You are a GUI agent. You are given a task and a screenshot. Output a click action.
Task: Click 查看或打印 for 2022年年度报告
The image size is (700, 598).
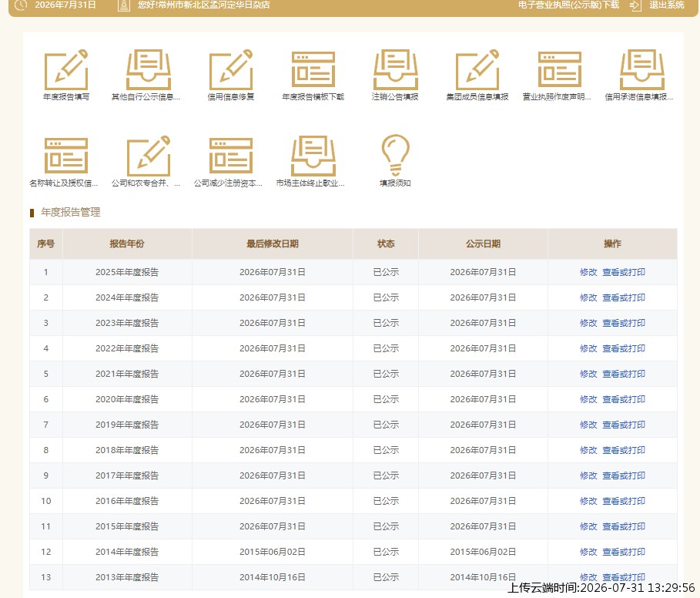[x=623, y=348]
